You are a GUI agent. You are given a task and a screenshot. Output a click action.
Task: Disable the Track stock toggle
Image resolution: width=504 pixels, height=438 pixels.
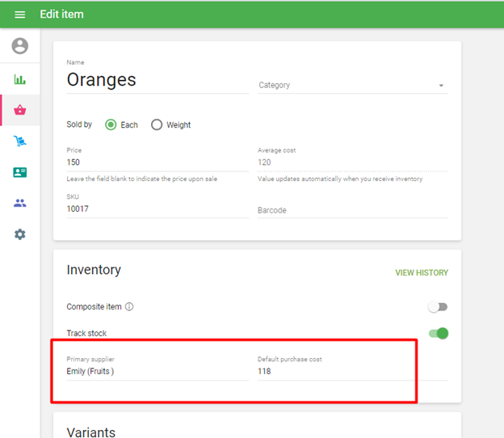click(439, 333)
